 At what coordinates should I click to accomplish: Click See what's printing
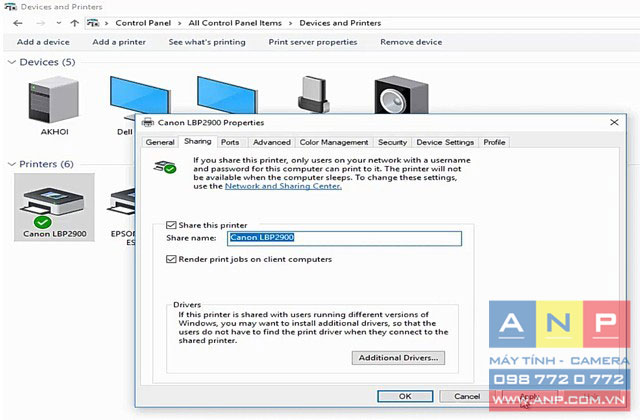point(207,42)
